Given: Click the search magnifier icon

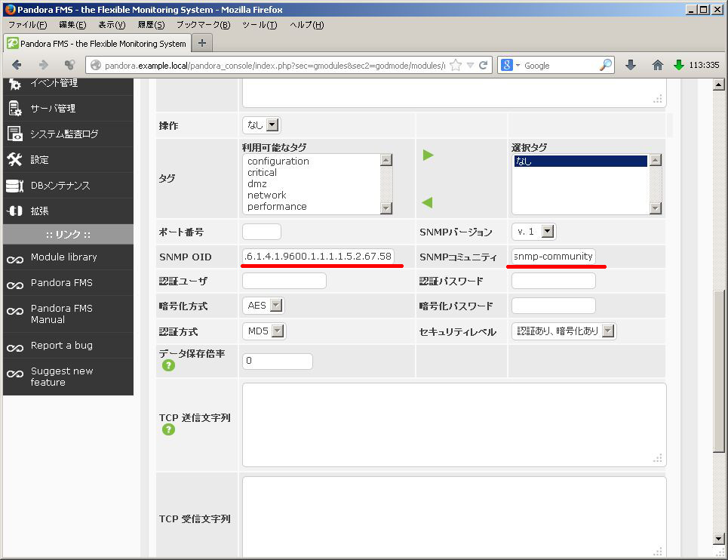Looking at the screenshot, I should click(x=606, y=65).
